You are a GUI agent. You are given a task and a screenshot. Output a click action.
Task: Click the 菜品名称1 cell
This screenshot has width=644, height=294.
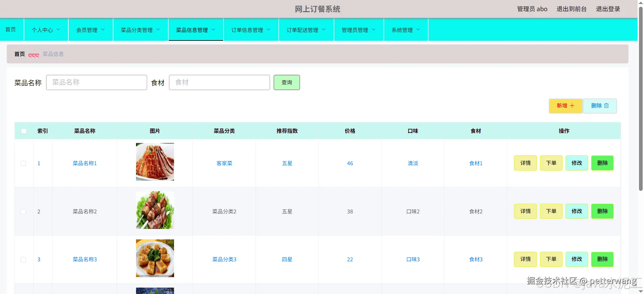85,163
